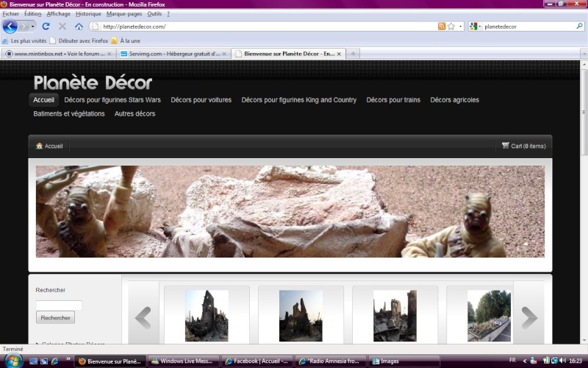Click the planetedecor search field
This screenshot has width=588, height=368.
tap(528, 26)
